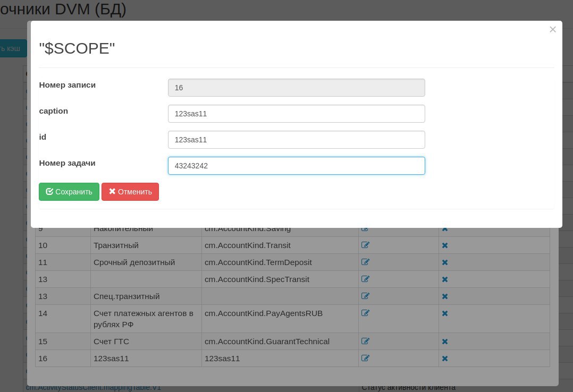Open cm.ActivityStatusClient.mappingTable.v1 link
573x392 pixels.
(94, 388)
